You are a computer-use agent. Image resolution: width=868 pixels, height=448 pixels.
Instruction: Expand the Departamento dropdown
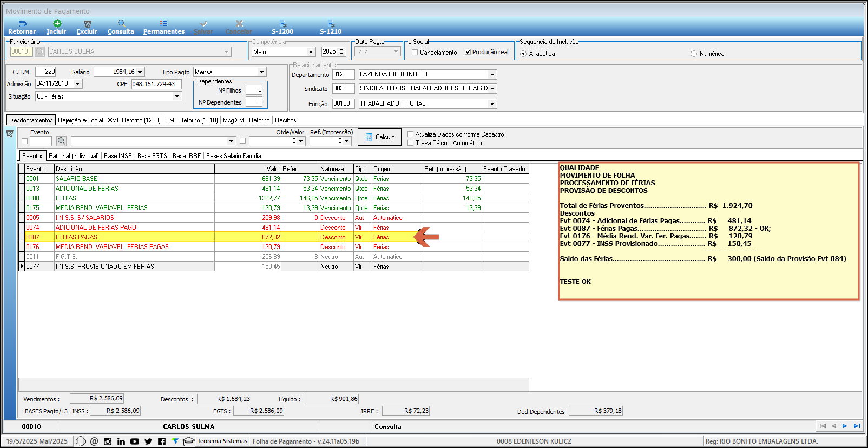click(x=492, y=75)
